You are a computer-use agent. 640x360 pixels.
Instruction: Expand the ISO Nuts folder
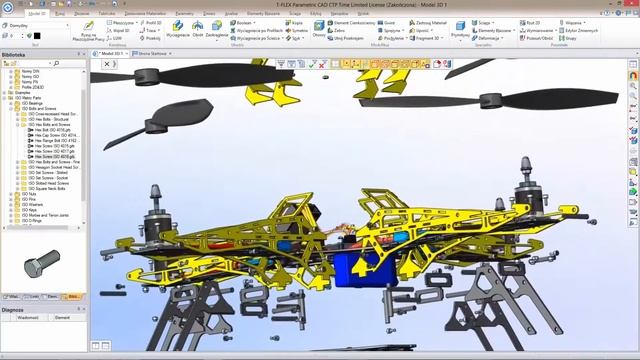(11, 194)
